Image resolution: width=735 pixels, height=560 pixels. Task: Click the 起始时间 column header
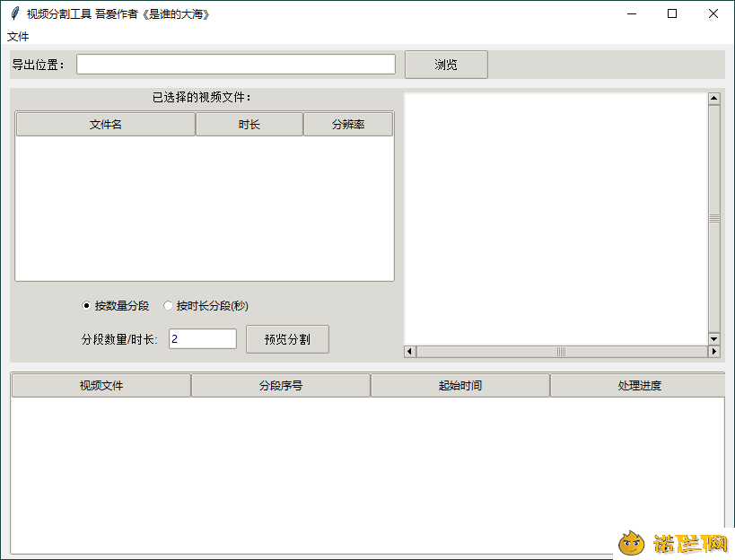pyautogui.click(x=460, y=385)
